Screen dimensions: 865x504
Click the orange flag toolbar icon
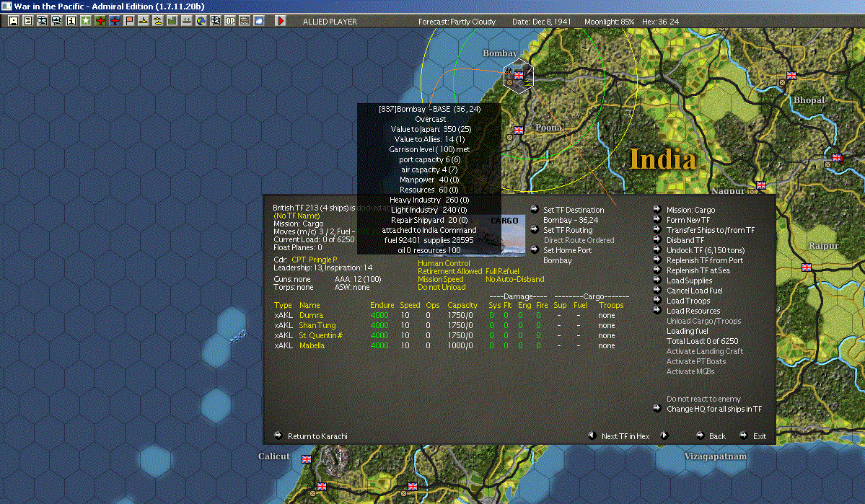[128, 21]
